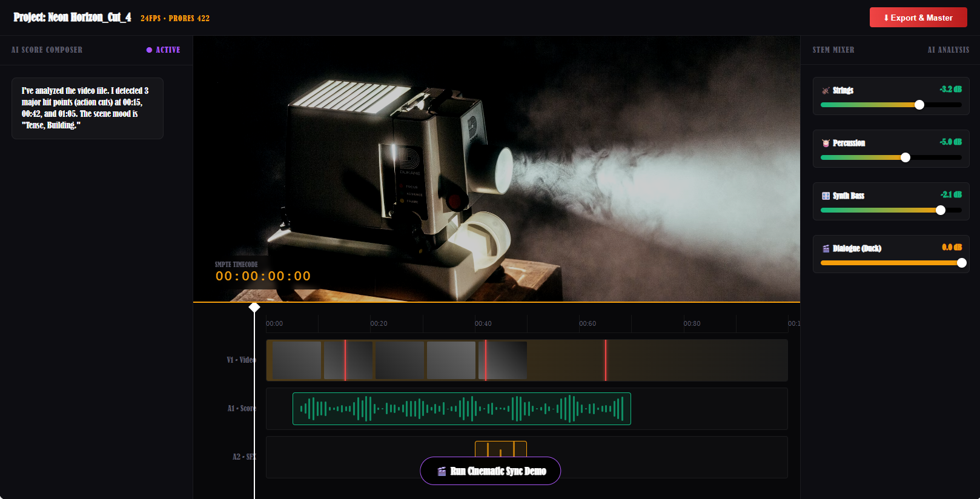Screen dimensions: 980x499
Task: Click the -5.0 dB Percussion value
Action: point(950,142)
